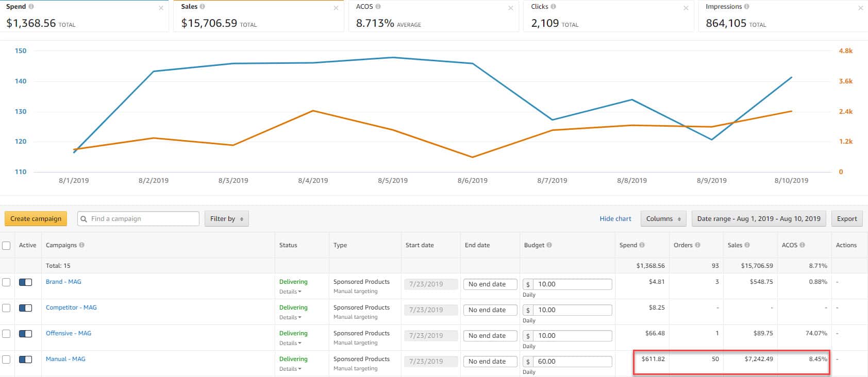
Task: Open the Columns dropdown
Action: [x=663, y=219]
